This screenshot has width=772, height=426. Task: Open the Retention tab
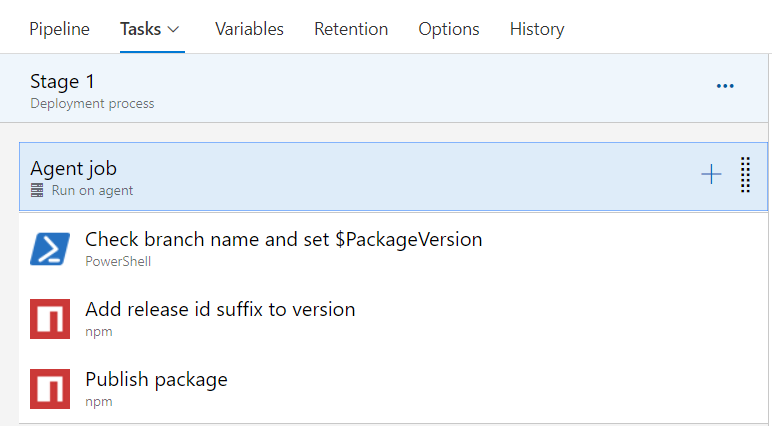pyautogui.click(x=351, y=29)
